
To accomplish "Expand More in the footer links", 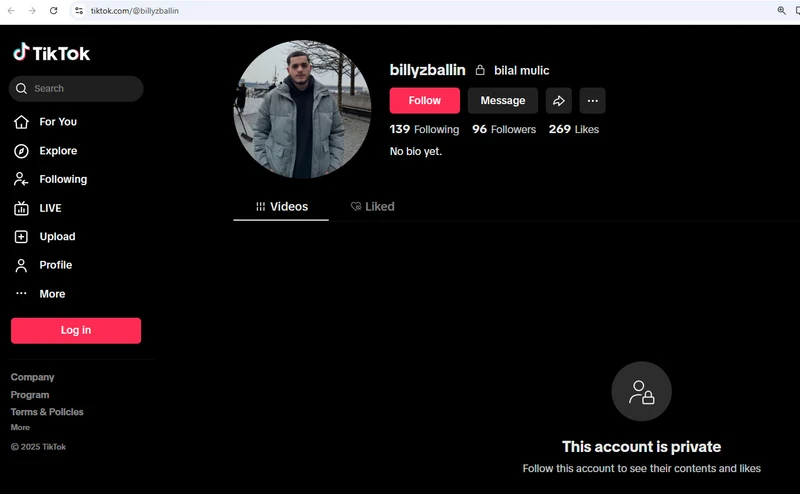I will point(20,427).
